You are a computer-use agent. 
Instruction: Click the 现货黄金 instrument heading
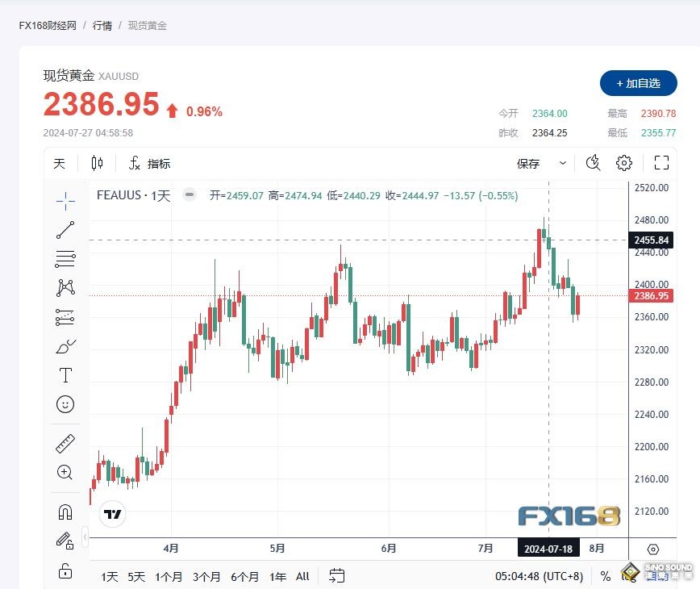(x=69, y=76)
